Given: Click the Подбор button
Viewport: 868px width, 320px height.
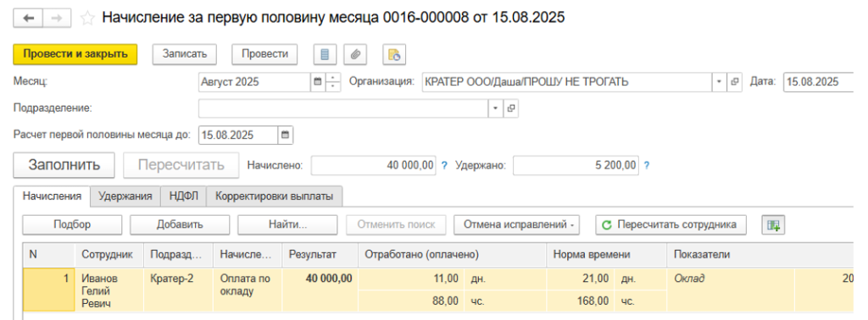Looking at the screenshot, I should [x=72, y=225].
